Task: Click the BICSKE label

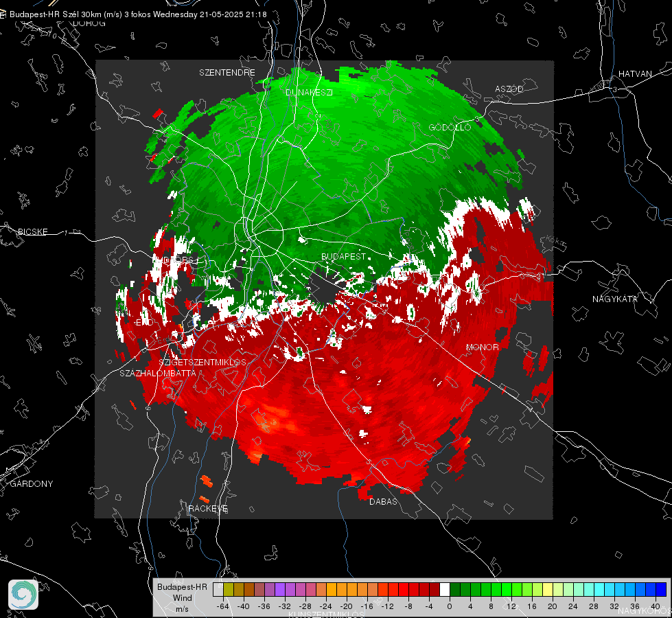Action: 32,231
